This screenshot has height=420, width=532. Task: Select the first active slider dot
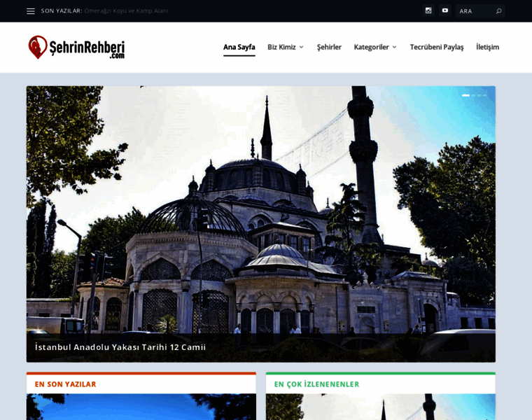coord(465,95)
